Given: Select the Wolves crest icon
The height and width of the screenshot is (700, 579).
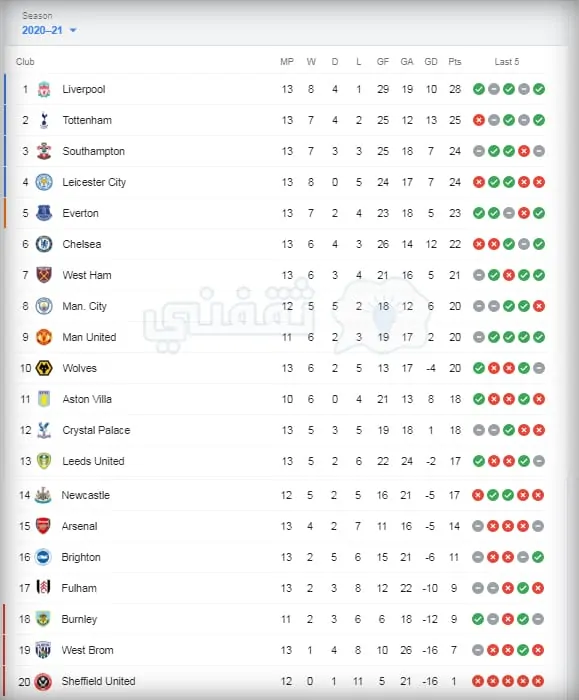Looking at the screenshot, I should (44, 368).
